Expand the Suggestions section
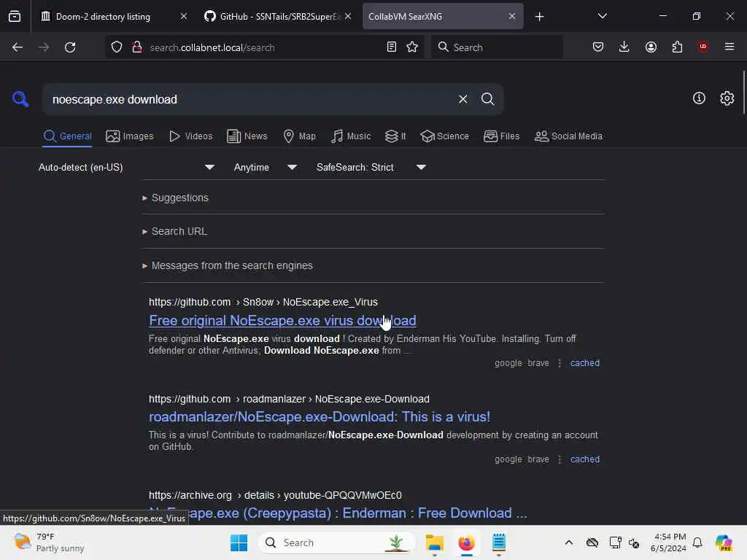The height and width of the screenshot is (560, 747). (175, 198)
